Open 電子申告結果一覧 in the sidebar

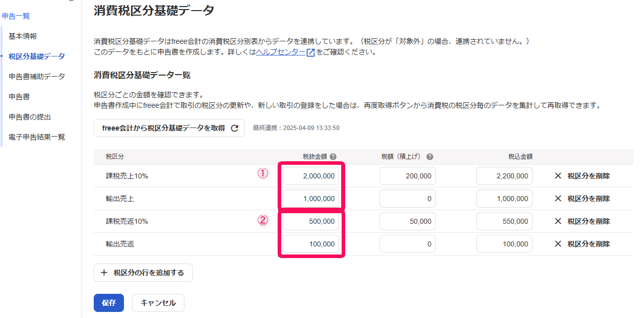click(37, 137)
